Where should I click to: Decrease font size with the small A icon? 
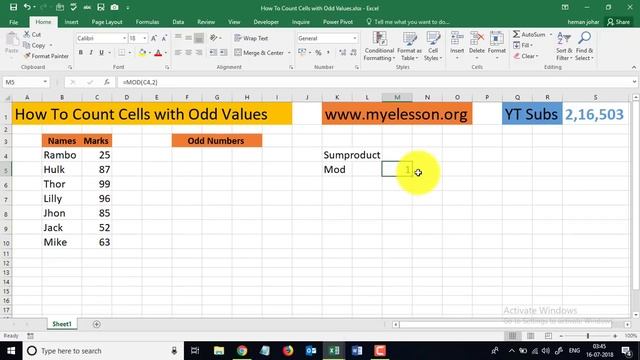pyautogui.click(x=164, y=38)
